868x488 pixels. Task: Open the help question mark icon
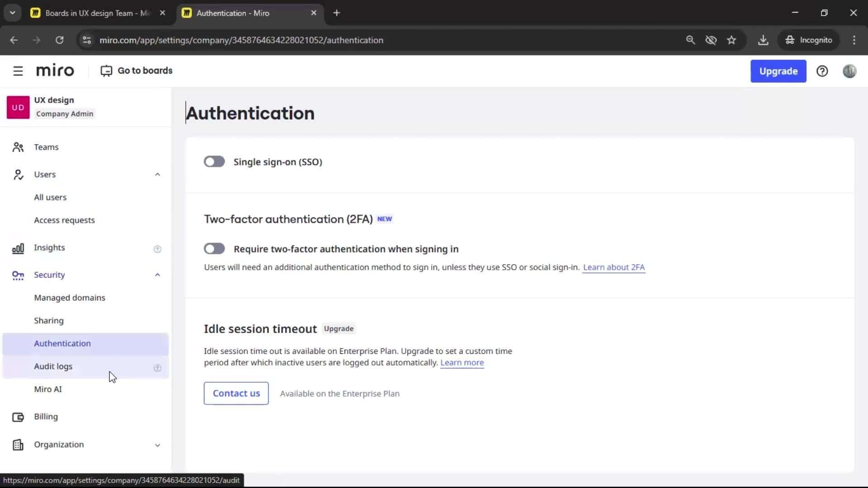(822, 71)
